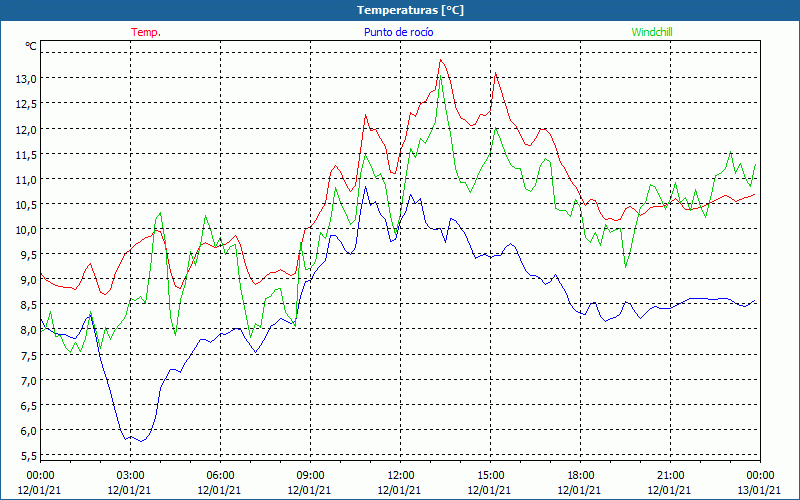Click the 11,0 y-axis value
Viewport: 800px width, 500px height.
point(28,179)
